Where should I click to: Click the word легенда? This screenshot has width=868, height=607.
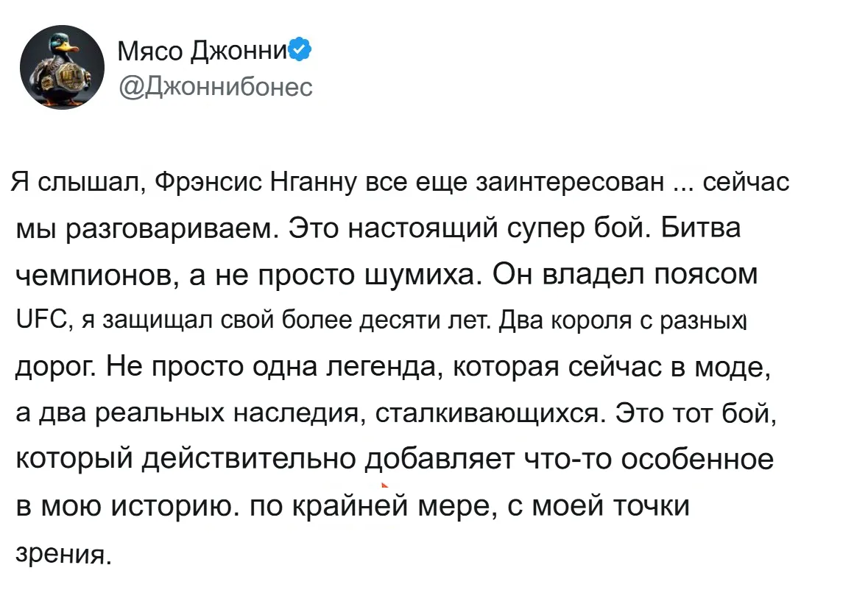pyautogui.click(x=387, y=367)
